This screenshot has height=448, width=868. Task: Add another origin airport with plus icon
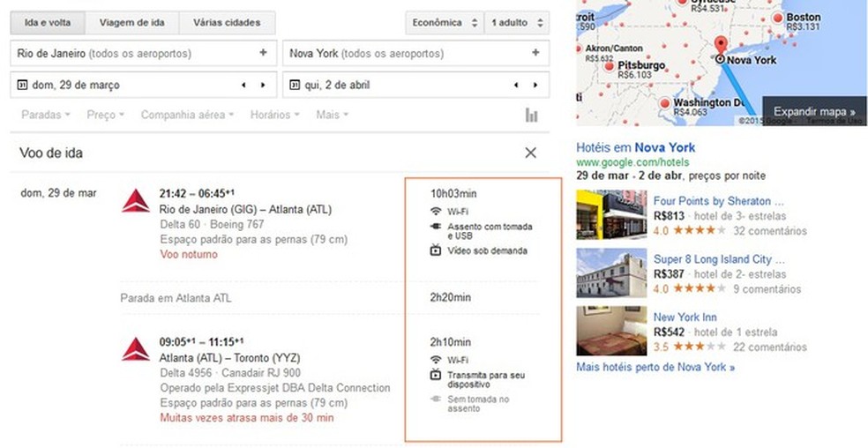(x=263, y=53)
